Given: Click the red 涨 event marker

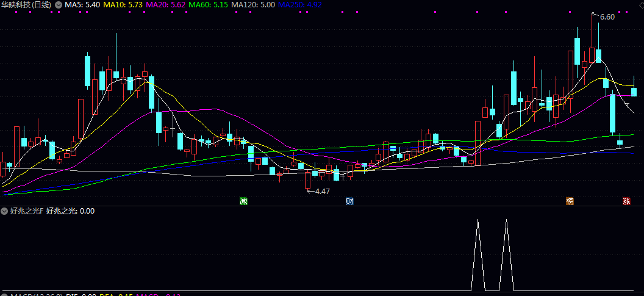Looking at the screenshot, I should pos(627,201).
